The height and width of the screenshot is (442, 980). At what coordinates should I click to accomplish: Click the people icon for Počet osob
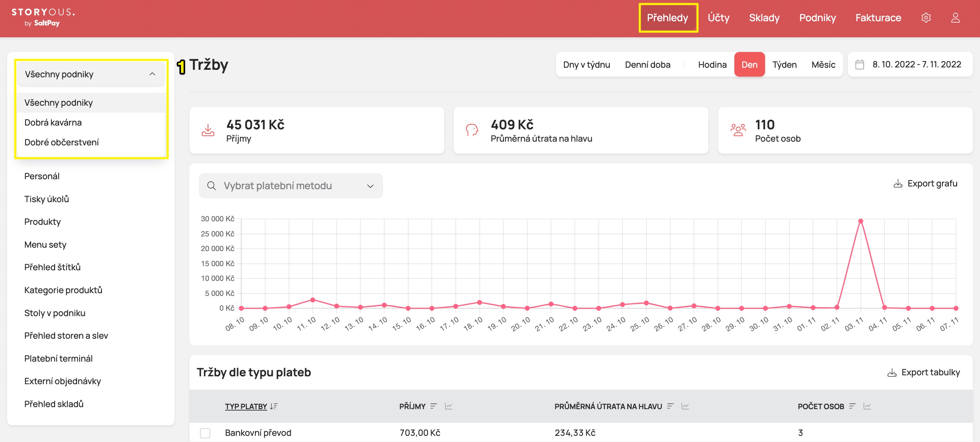pyautogui.click(x=738, y=130)
